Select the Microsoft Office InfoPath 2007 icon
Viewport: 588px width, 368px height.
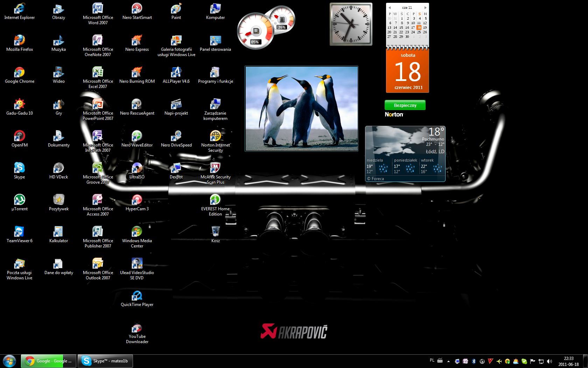tap(98, 142)
